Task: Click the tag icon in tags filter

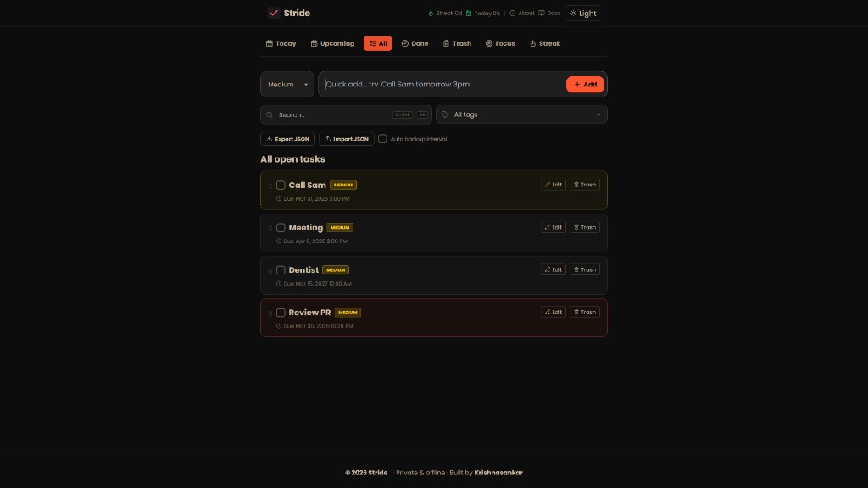Action: (x=445, y=114)
